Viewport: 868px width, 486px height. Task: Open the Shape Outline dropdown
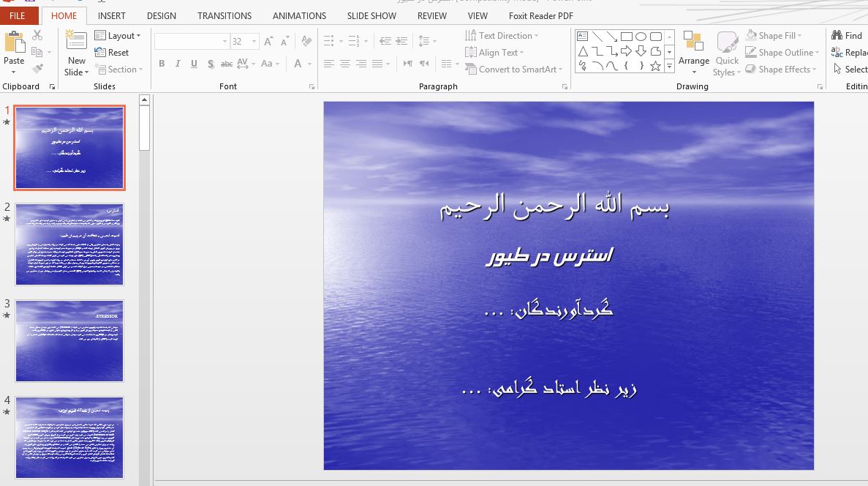782,53
